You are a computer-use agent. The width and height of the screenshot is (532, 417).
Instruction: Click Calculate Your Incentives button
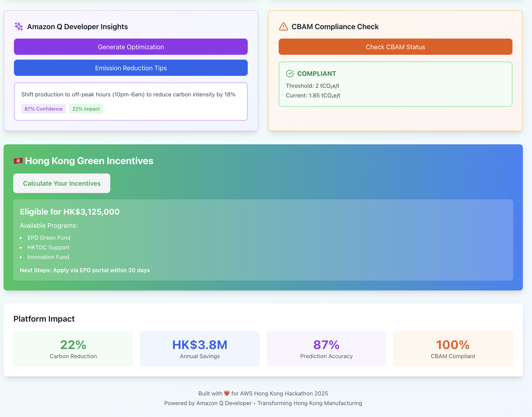(62, 183)
